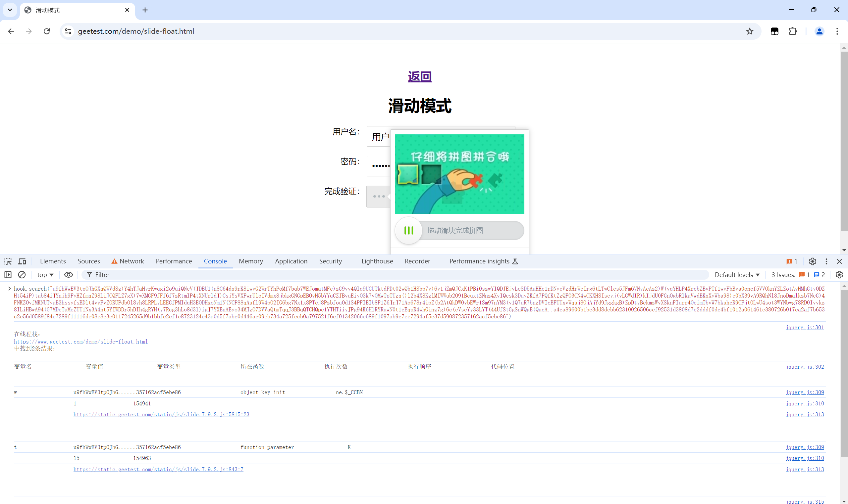848x504 pixels.
Task: Click the Inspect Elements icon in DevTools
Action: click(8, 260)
